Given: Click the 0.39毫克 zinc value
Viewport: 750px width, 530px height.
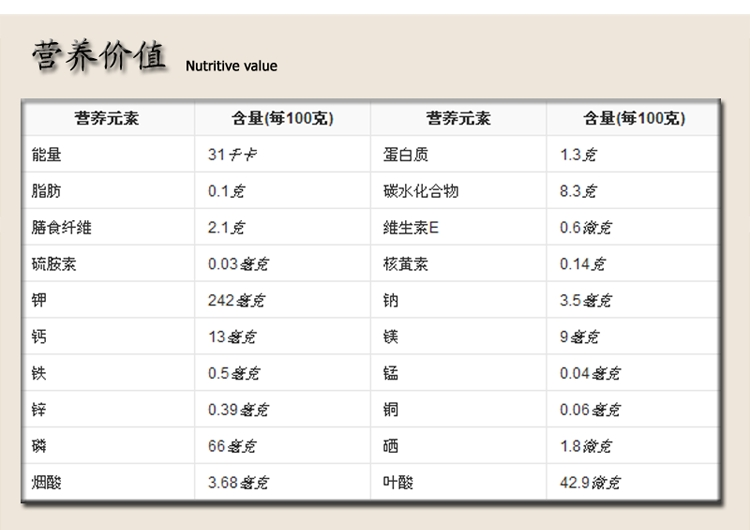Looking at the screenshot, I should point(238,409).
